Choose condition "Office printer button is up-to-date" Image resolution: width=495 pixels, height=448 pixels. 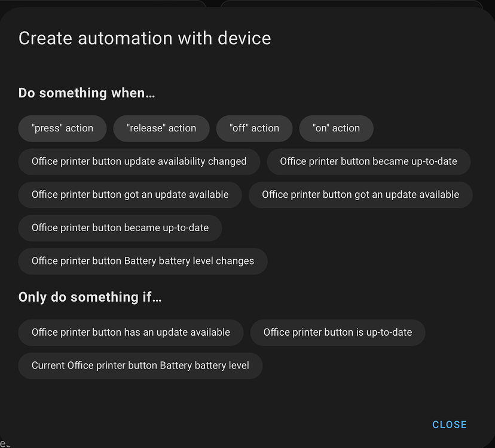337,332
